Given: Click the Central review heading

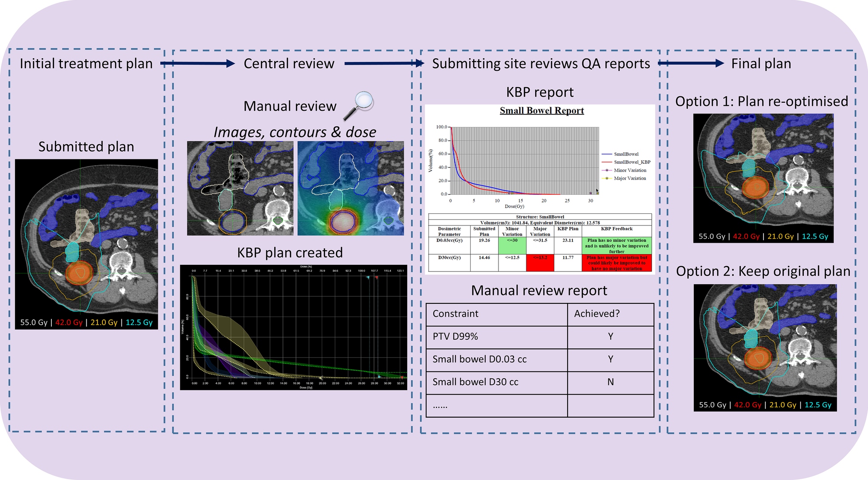Looking at the screenshot, I should click(x=289, y=64).
